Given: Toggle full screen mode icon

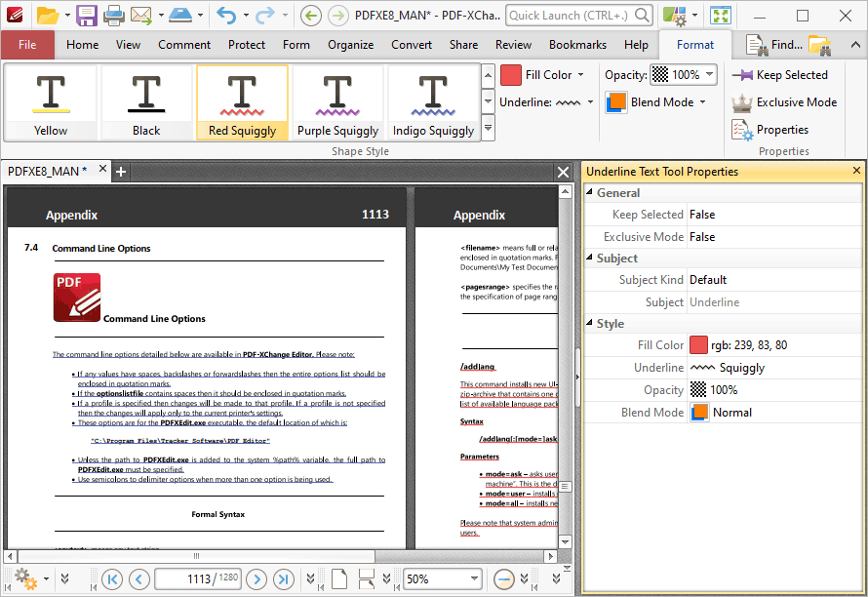Looking at the screenshot, I should click(x=721, y=16).
